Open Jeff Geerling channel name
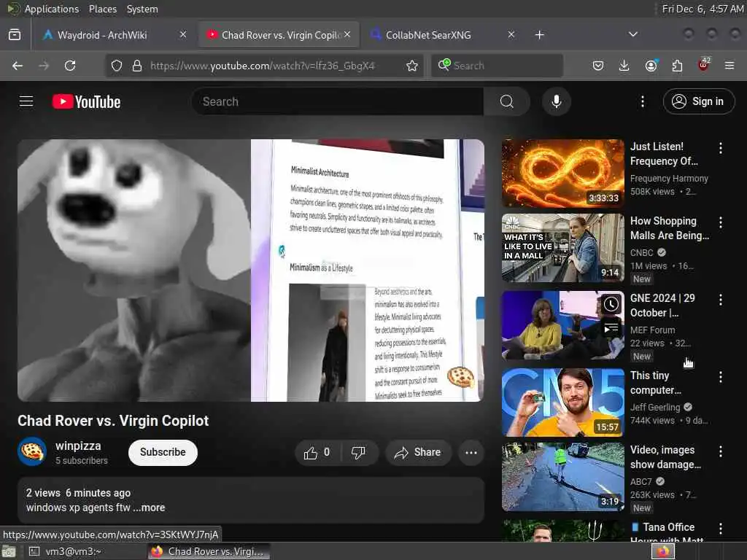Viewport: 747px width, 560px height. [655, 407]
